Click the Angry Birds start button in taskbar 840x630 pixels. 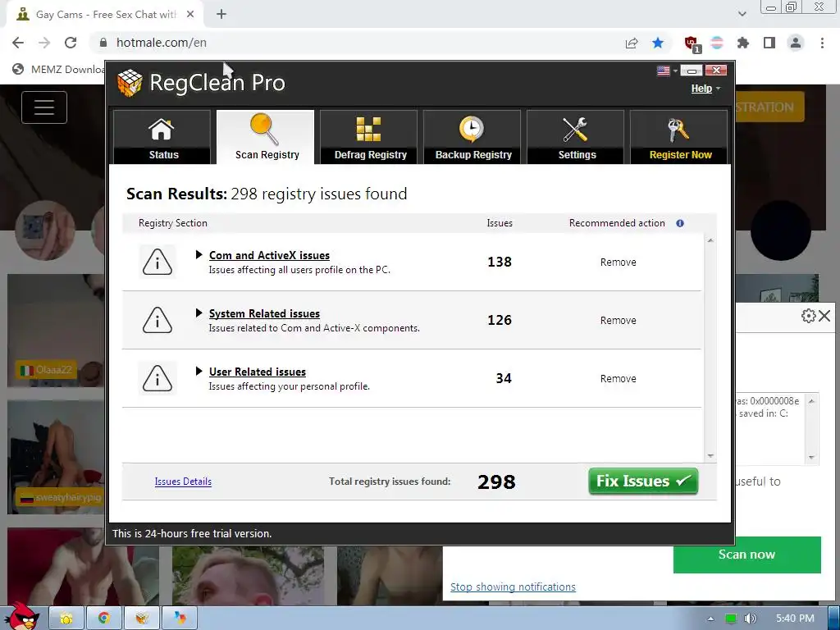pos(23,616)
